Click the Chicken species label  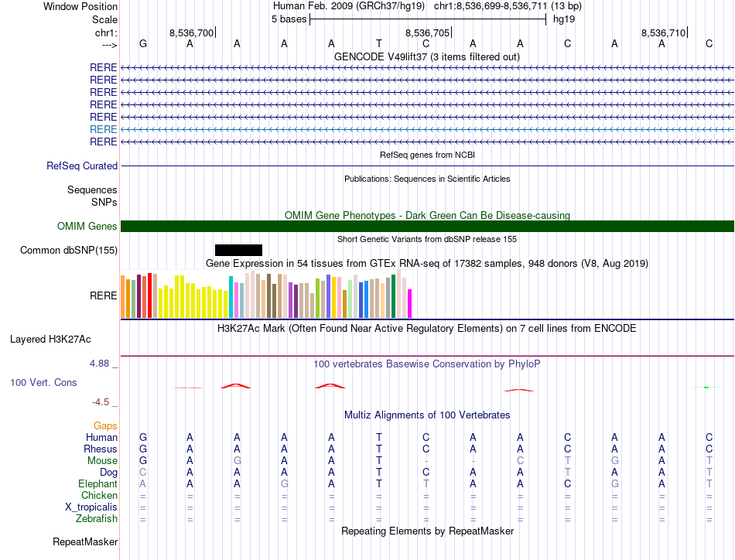point(99,495)
